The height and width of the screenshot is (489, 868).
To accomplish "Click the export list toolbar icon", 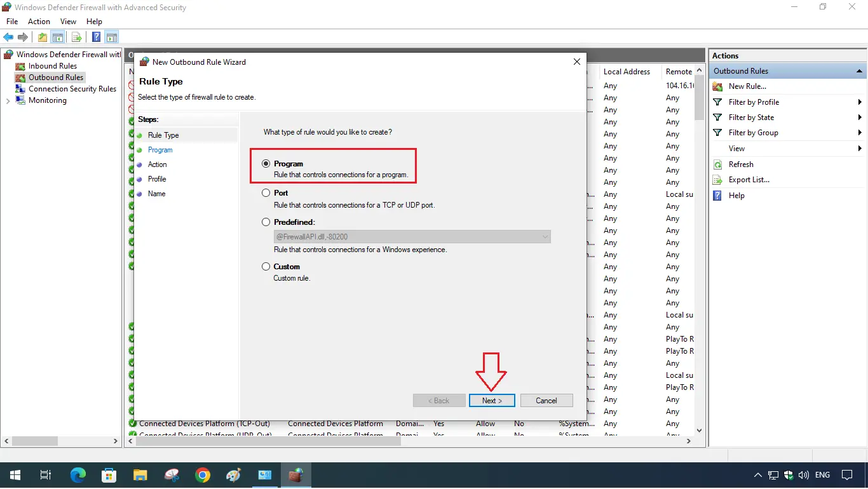I will [x=76, y=37].
